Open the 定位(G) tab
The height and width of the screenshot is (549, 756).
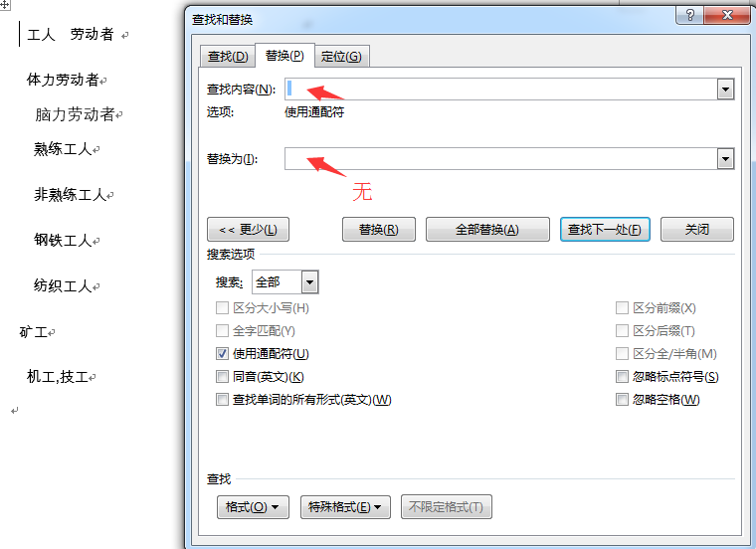341,57
